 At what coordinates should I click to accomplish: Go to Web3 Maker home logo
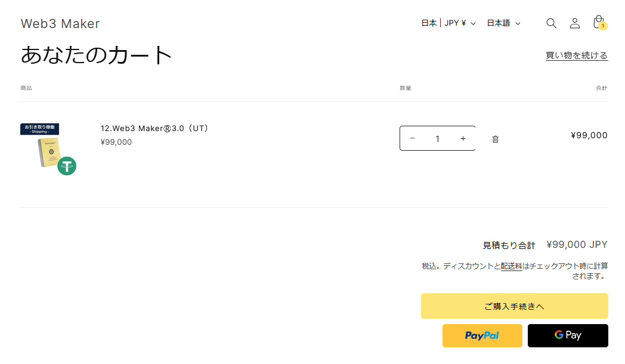point(60,23)
